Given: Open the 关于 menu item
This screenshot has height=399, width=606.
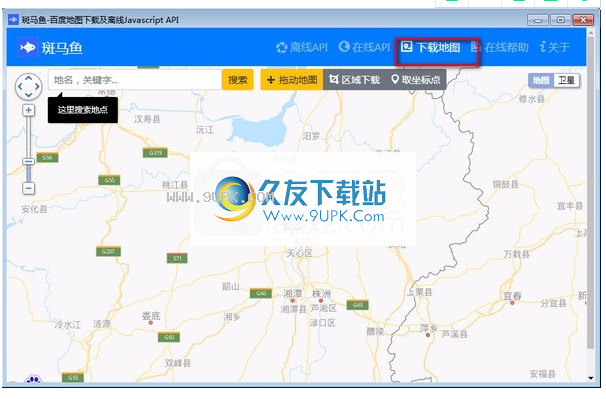Looking at the screenshot, I should point(554,48).
